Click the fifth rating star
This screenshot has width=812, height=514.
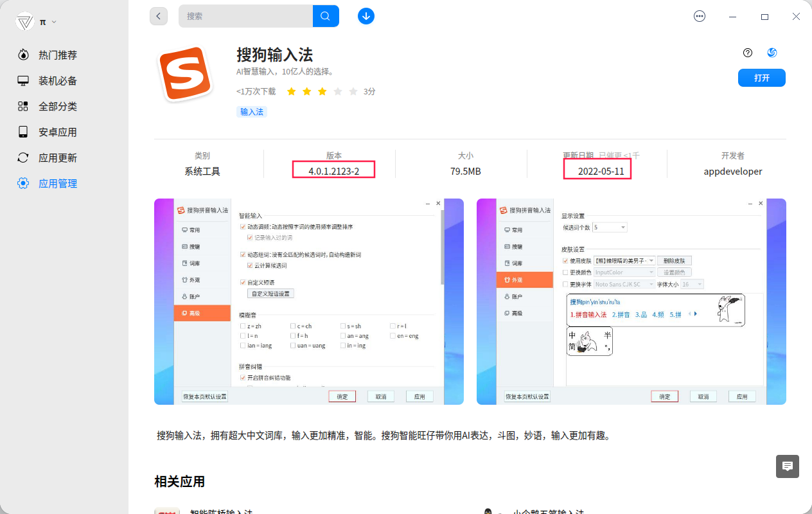[352, 91]
